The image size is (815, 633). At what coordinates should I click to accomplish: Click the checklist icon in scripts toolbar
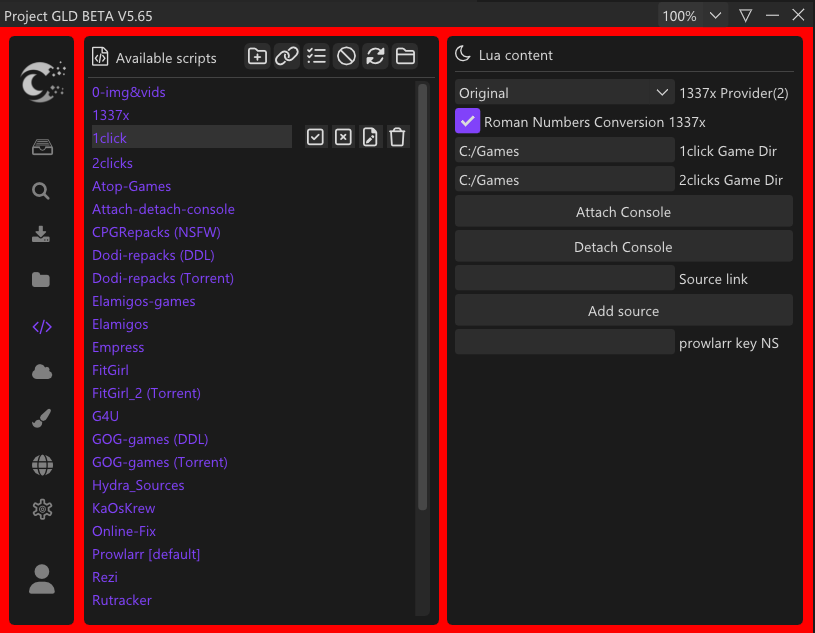pos(316,56)
